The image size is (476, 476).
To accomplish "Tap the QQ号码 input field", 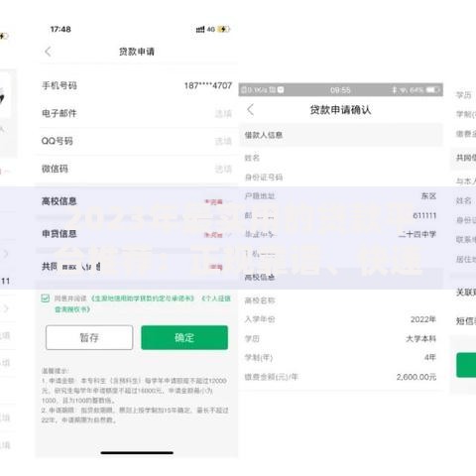I will point(136,141).
